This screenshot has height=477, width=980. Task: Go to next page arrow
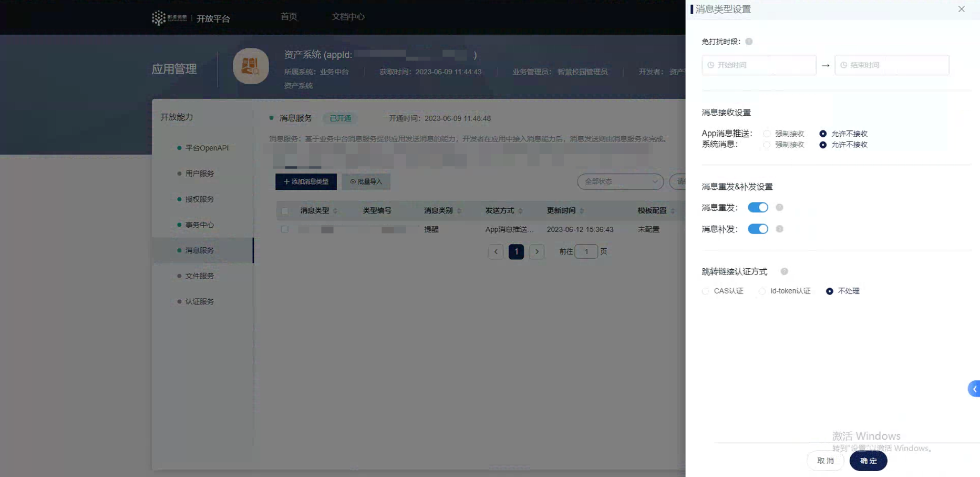tap(537, 251)
